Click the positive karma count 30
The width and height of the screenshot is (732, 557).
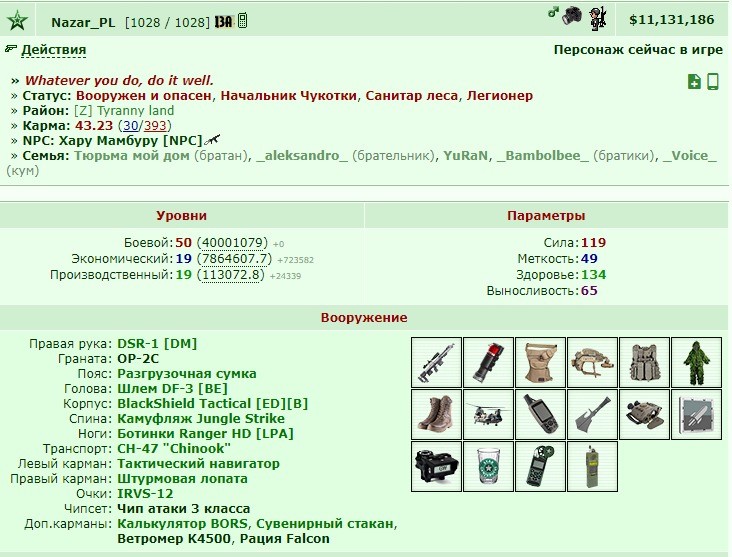pyautogui.click(x=131, y=126)
